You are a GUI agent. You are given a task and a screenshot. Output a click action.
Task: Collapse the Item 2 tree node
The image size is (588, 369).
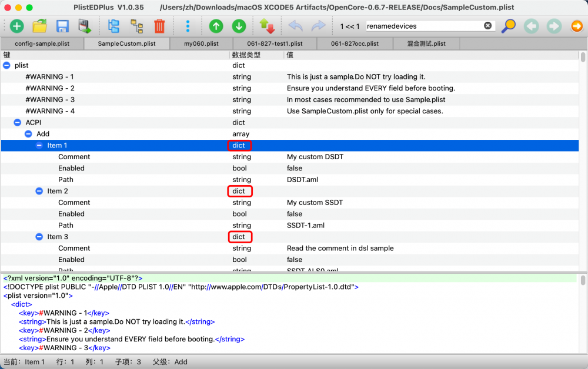click(x=39, y=191)
